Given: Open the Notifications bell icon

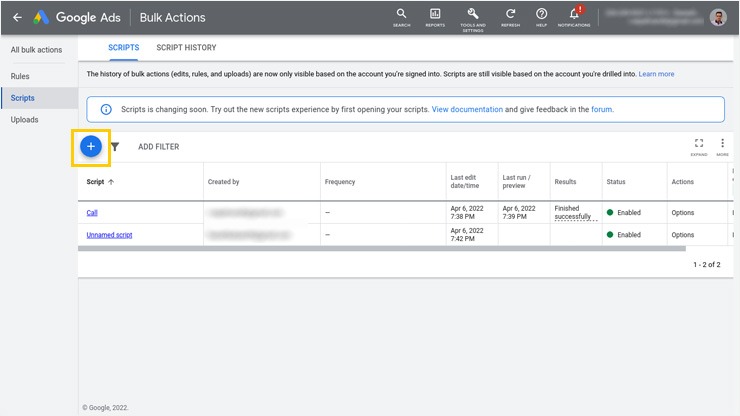Looking at the screenshot, I should pyautogui.click(x=574, y=15).
